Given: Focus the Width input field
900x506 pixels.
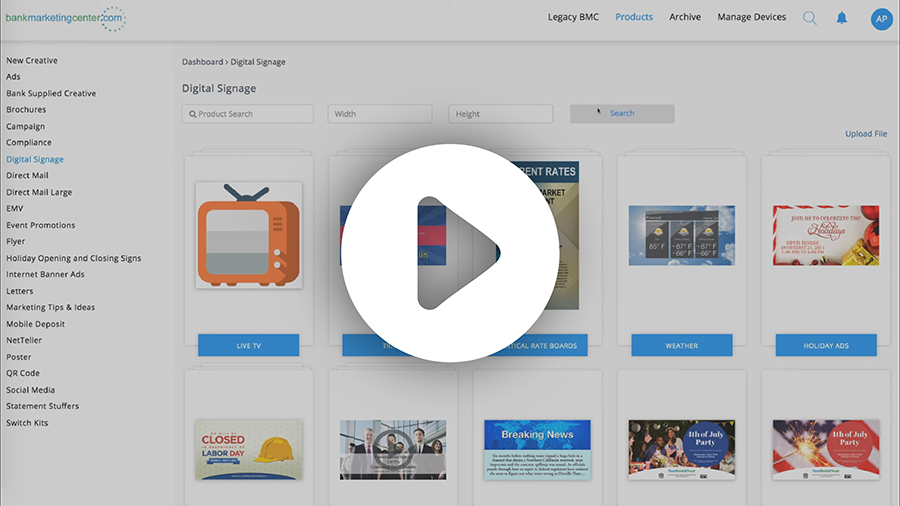Looking at the screenshot, I should point(379,114).
